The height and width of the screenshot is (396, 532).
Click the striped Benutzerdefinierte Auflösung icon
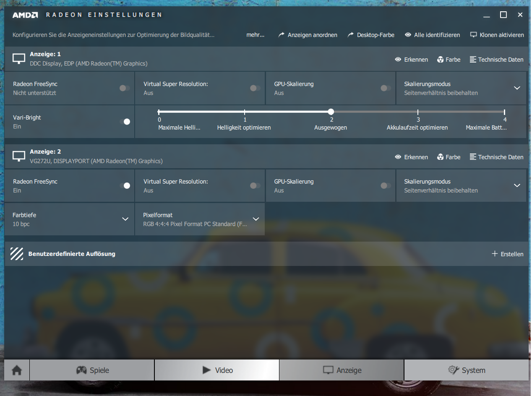tap(17, 254)
